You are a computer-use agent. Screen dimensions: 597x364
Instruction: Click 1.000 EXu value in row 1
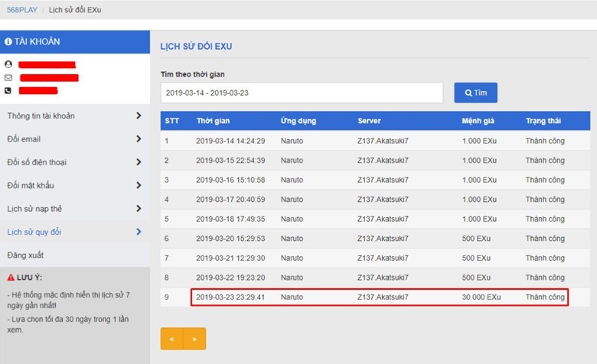tap(479, 141)
